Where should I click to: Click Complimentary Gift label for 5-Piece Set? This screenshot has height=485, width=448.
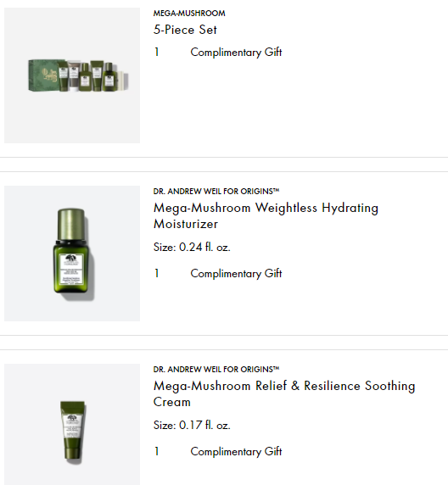[236, 53]
